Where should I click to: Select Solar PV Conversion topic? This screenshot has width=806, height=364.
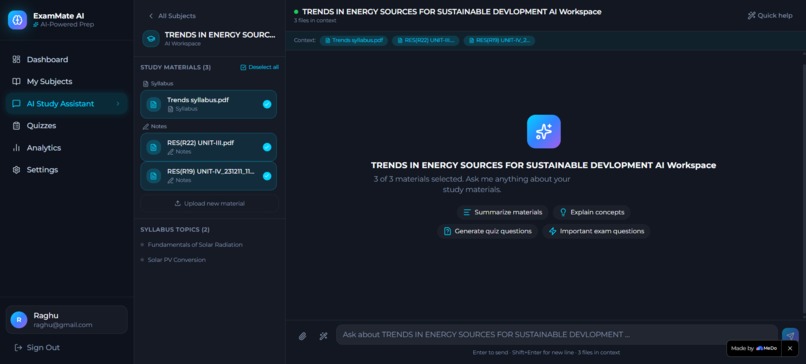(x=176, y=260)
